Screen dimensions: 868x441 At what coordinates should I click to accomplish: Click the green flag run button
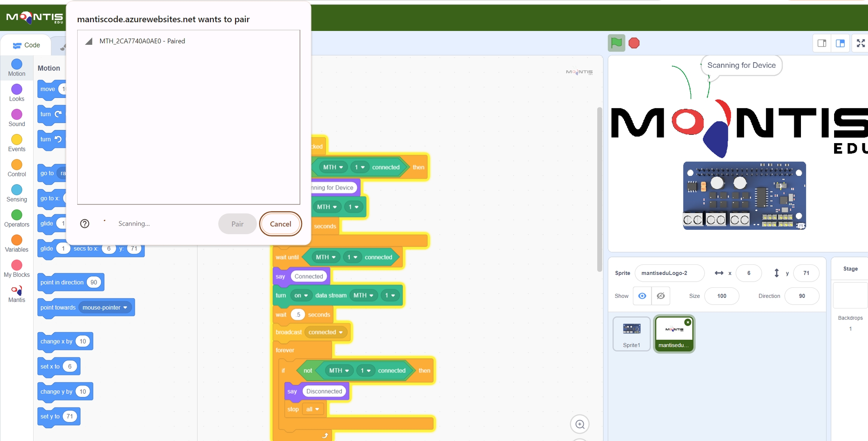click(x=616, y=43)
